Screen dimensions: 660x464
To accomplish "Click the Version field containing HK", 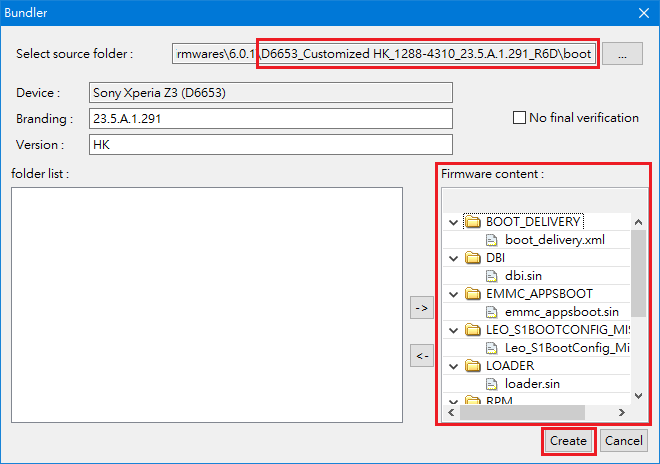I will click(271, 145).
